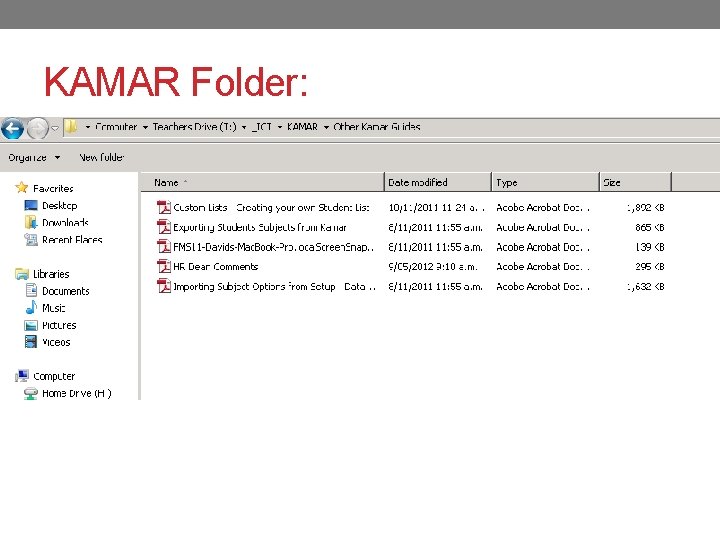Open Favorites in the navigation pane
Image resolution: width=720 pixels, height=540 pixels.
click(53, 188)
